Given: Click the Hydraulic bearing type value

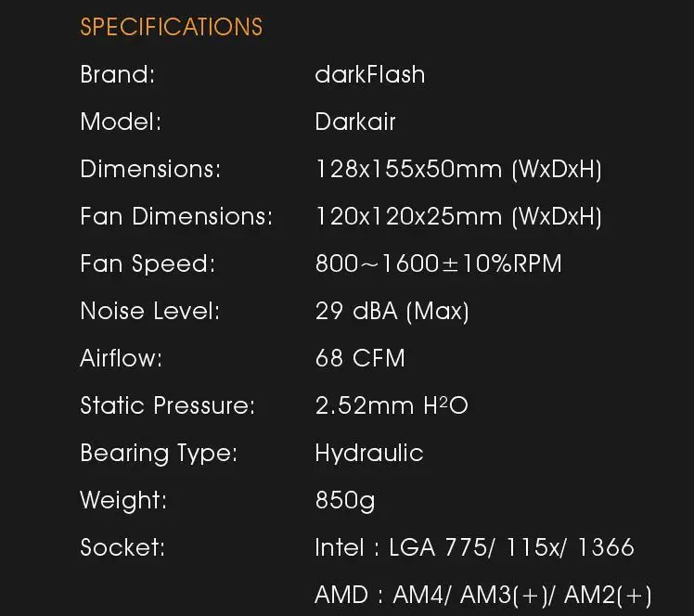Looking at the screenshot, I should (368, 453).
